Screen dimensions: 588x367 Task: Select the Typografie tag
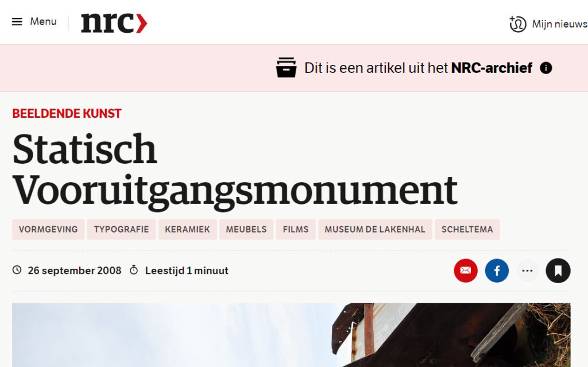tap(121, 229)
